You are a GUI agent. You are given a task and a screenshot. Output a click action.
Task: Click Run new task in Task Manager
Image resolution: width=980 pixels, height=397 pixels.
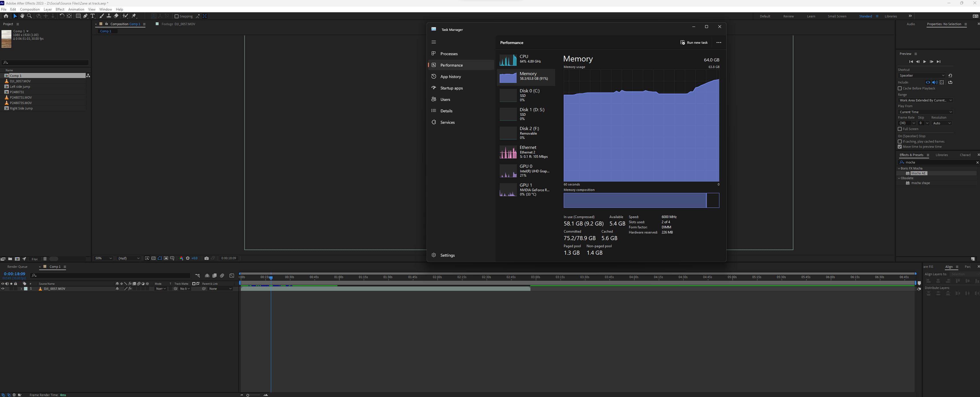(x=694, y=42)
